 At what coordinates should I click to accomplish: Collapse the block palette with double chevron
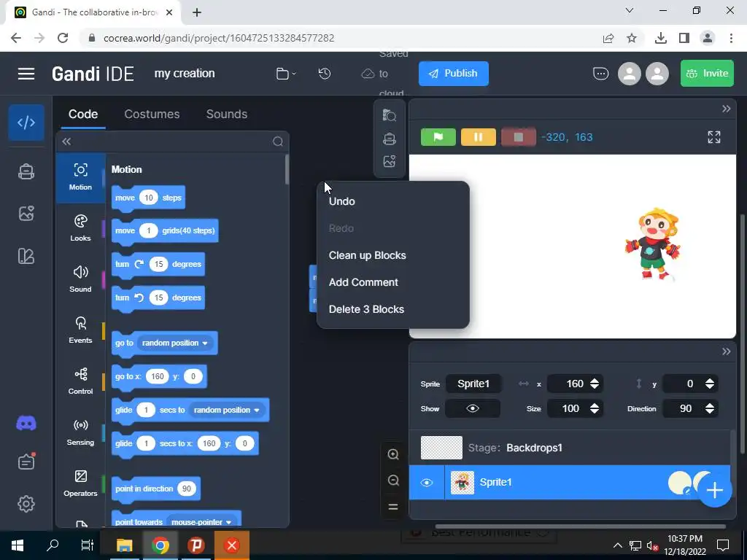66,141
